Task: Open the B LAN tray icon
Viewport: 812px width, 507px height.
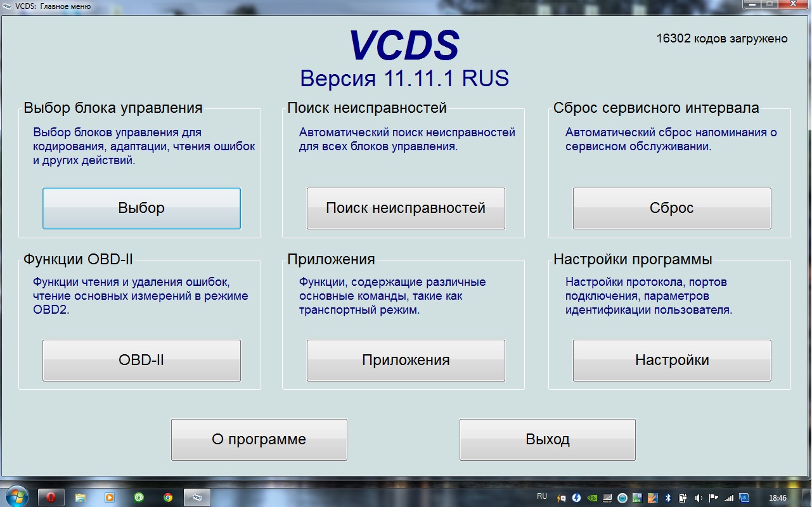Action: click(638, 498)
